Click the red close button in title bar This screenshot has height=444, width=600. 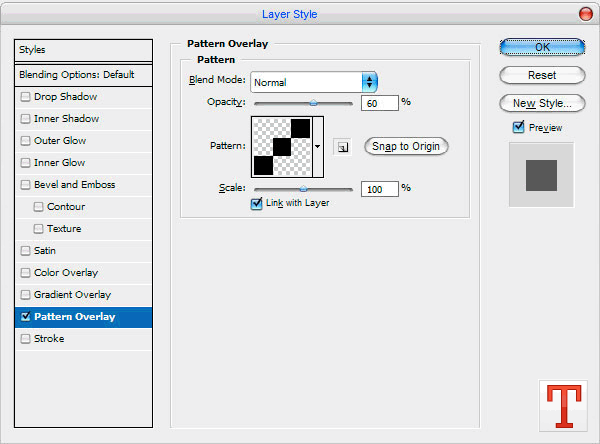pos(585,14)
